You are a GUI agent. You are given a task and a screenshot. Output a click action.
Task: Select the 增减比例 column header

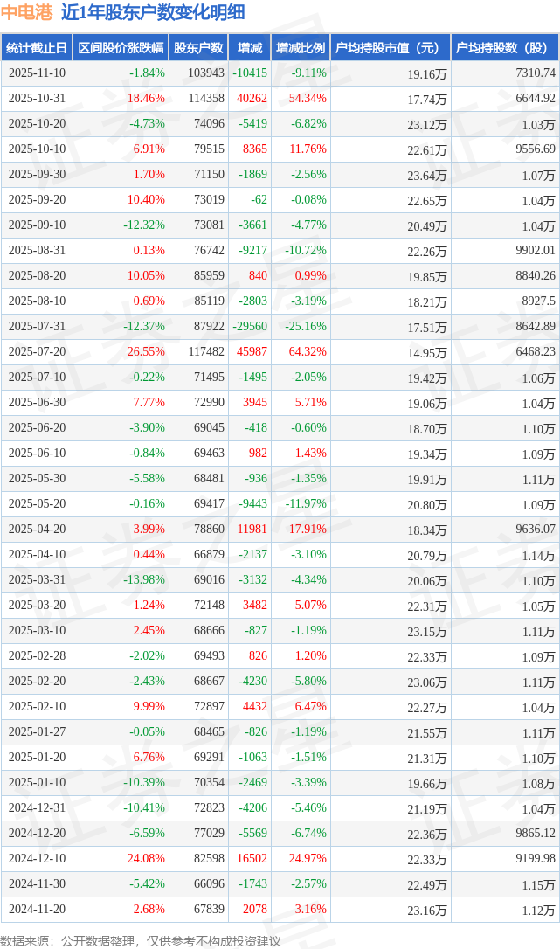[x=300, y=48]
